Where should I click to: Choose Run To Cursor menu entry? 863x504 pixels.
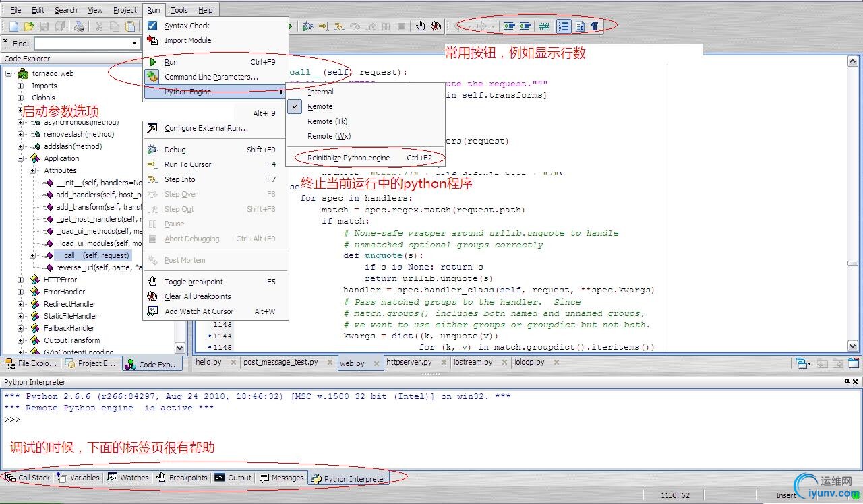tap(216, 164)
